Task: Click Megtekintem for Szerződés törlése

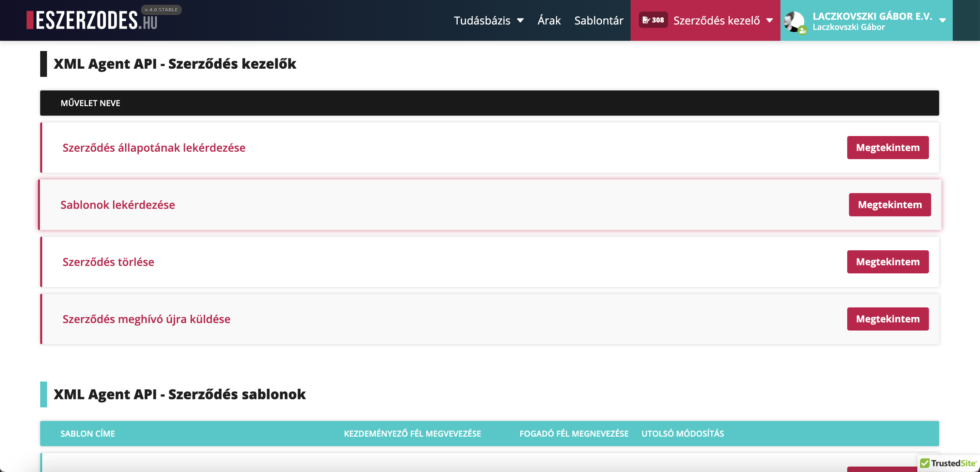Action: click(888, 262)
